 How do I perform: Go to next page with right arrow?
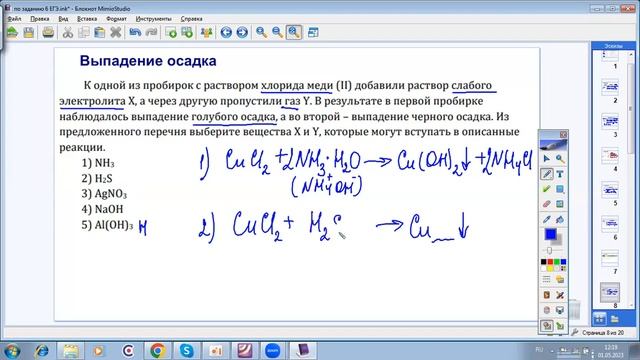(242, 32)
